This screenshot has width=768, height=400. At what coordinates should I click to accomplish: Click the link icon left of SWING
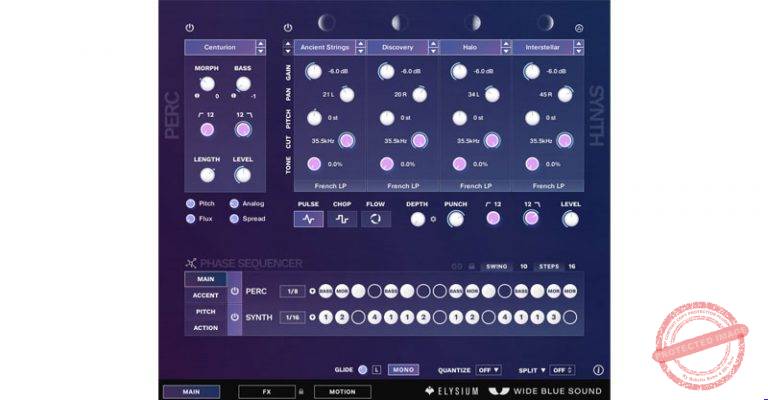[456, 267]
